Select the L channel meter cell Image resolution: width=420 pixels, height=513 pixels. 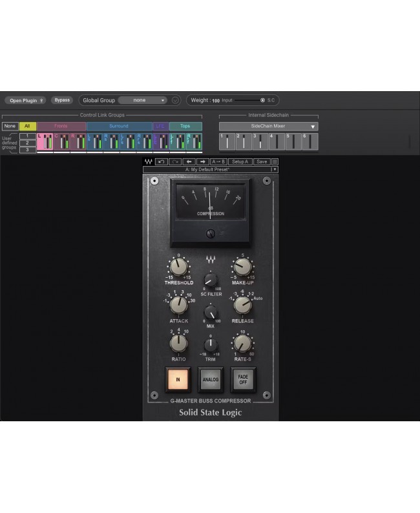point(45,141)
